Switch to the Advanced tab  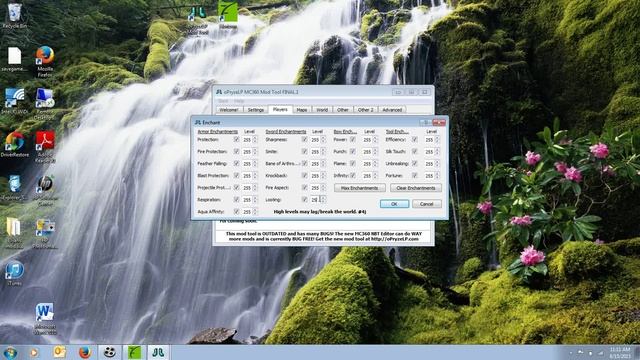[392, 110]
